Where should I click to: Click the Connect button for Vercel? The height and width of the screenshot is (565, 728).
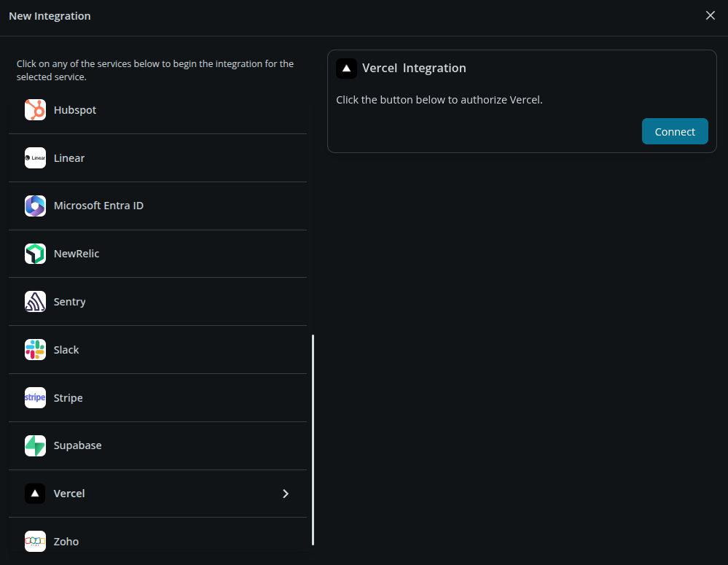click(675, 131)
